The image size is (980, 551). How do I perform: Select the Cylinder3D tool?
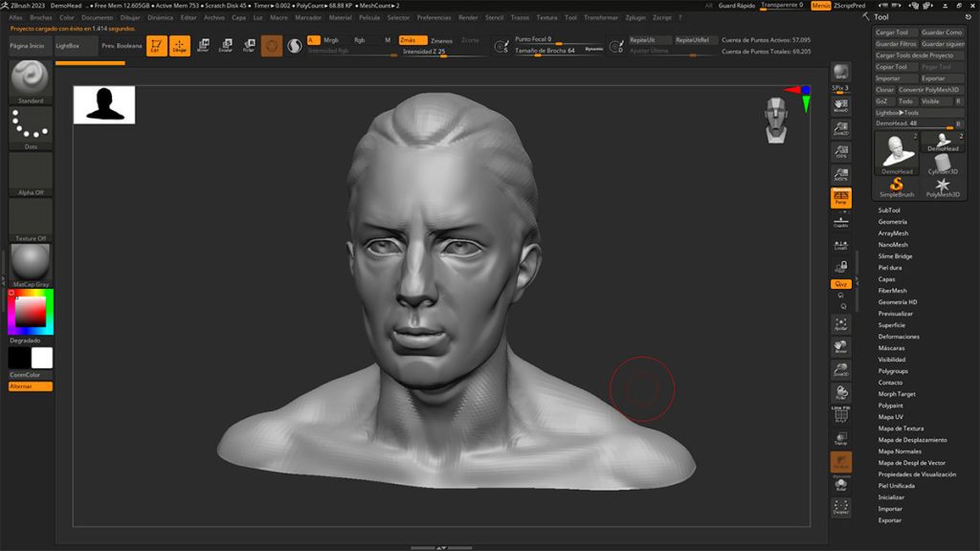943,164
